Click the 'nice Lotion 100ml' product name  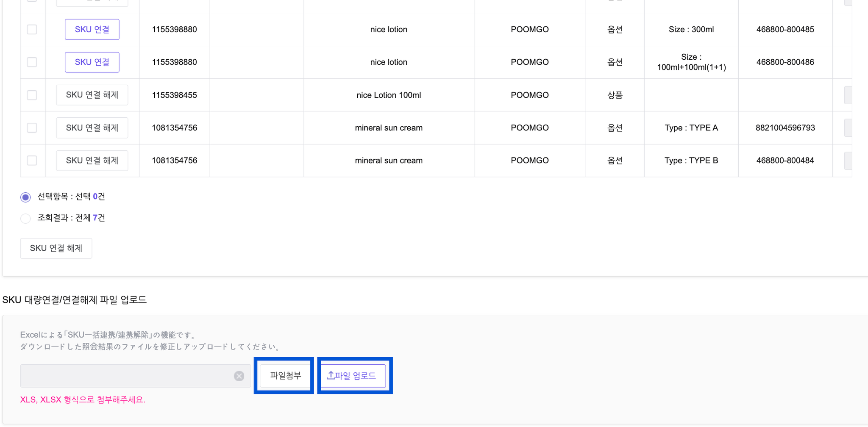coord(389,95)
